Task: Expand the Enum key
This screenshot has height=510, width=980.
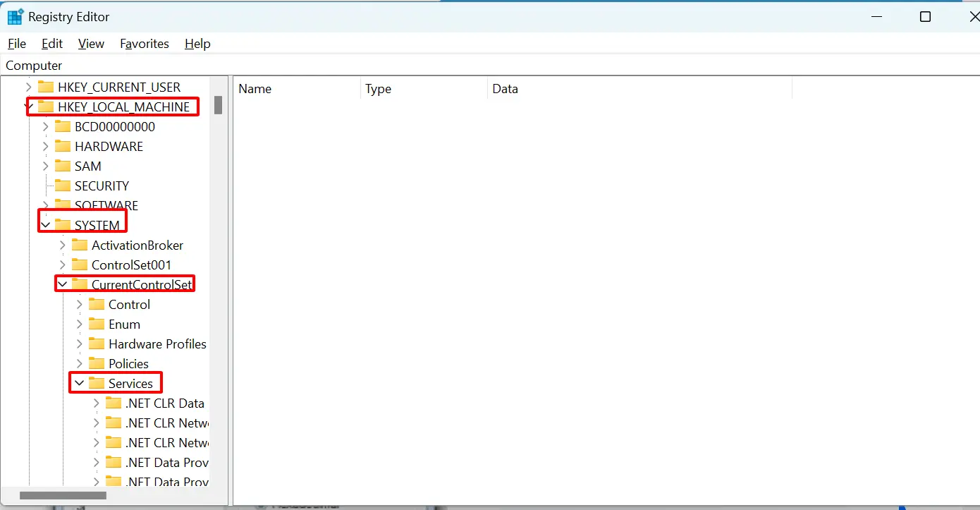Action: click(80, 324)
